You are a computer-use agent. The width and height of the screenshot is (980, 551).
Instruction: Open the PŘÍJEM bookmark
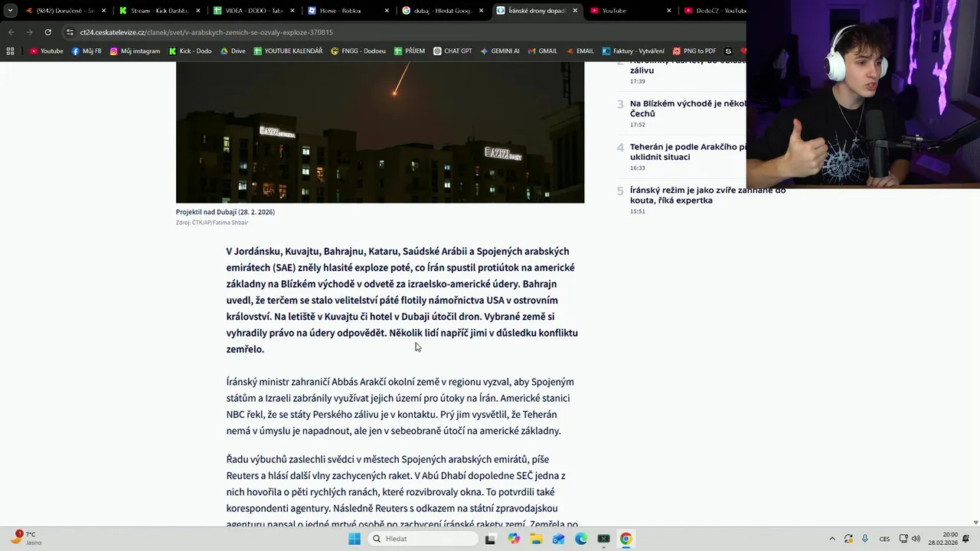(x=410, y=51)
